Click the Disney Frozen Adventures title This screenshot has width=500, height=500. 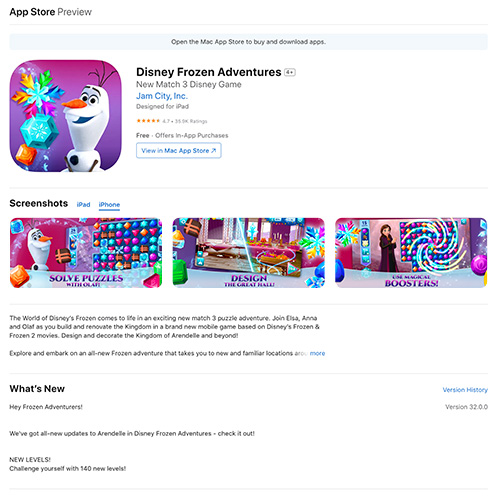[209, 72]
